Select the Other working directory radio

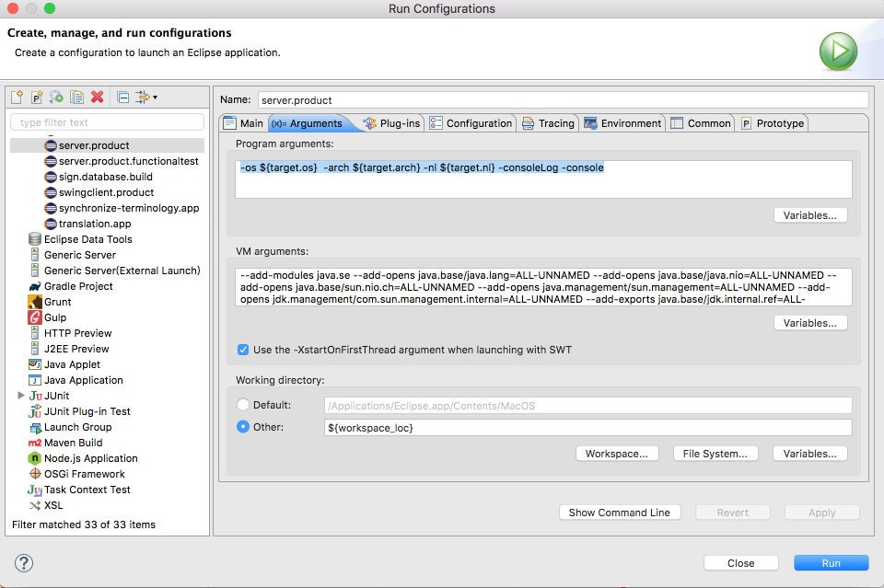pos(243,427)
